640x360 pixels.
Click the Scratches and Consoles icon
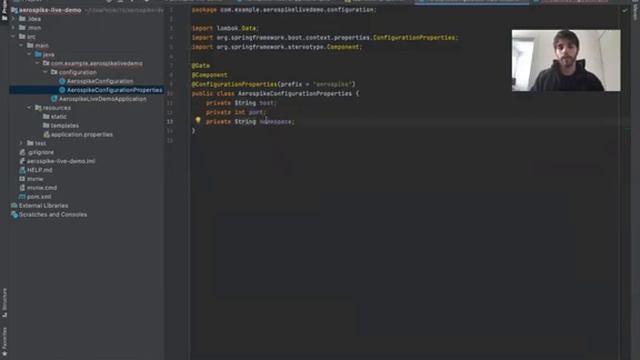[14, 215]
